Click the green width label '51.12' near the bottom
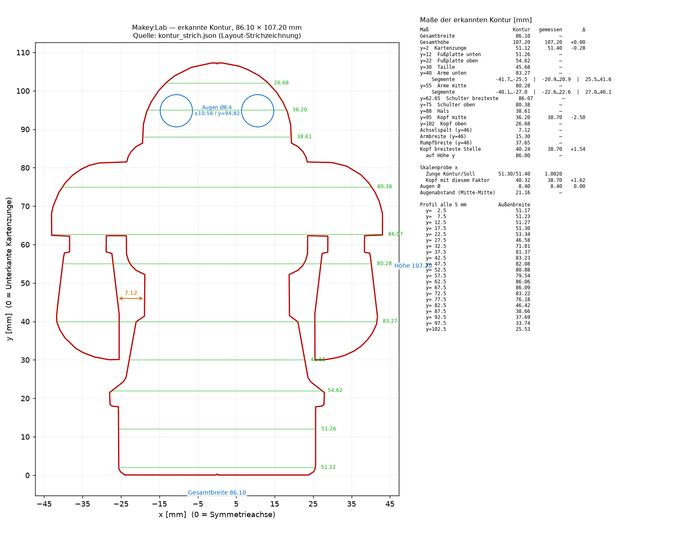This screenshot has width=700, height=538. (x=328, y=467)
